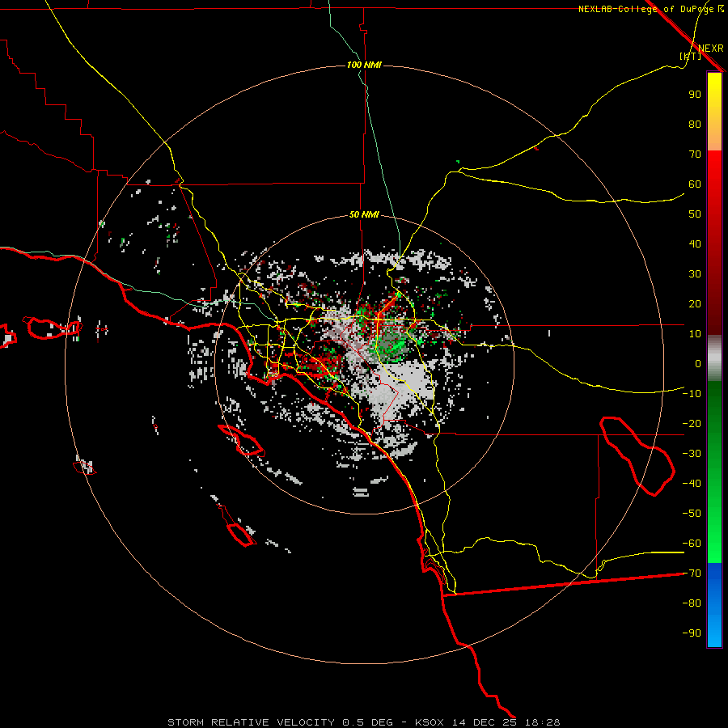
Task: Click the '0' value on velocity scale
Action: 698,364
